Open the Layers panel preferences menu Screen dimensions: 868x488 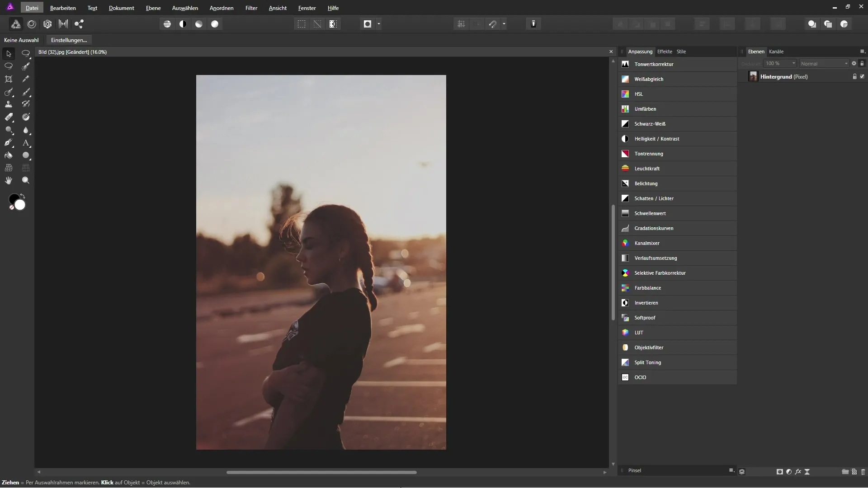tap(862, 52)
